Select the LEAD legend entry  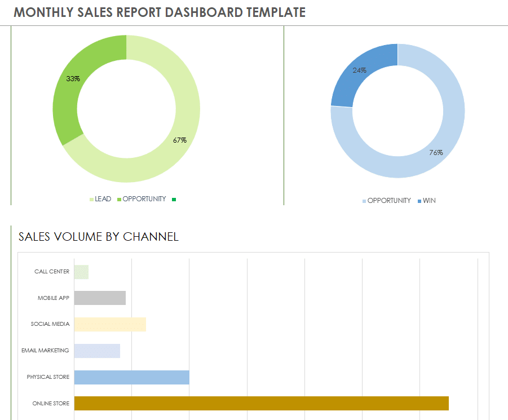[100, 199]
